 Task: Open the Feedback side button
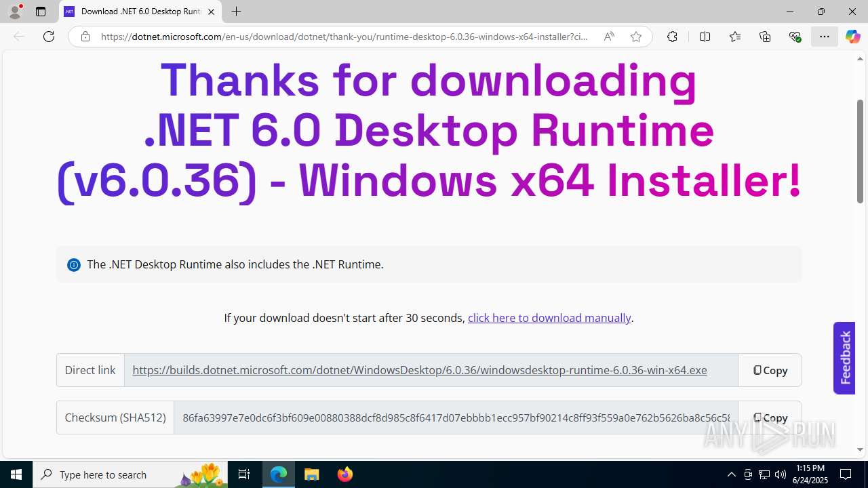(x=844, y=358)
